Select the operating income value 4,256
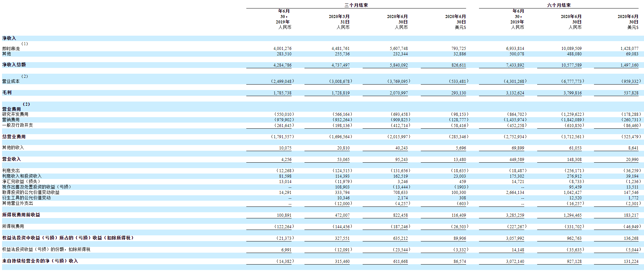Image resolution: width=644 pixels, height=271 pixels. pos(286,159)
